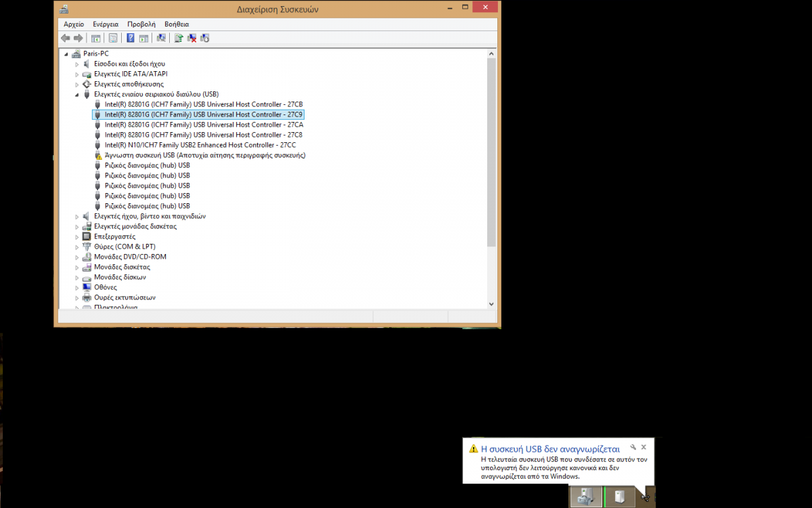Open the Βοήθεια menu
812x508 pixels.
tap(177, 24)
